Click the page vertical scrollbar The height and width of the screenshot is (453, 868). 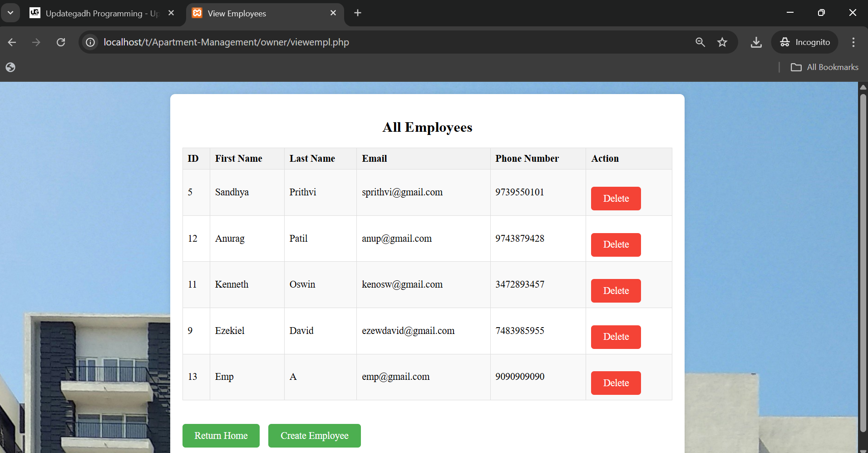point(863,264)
